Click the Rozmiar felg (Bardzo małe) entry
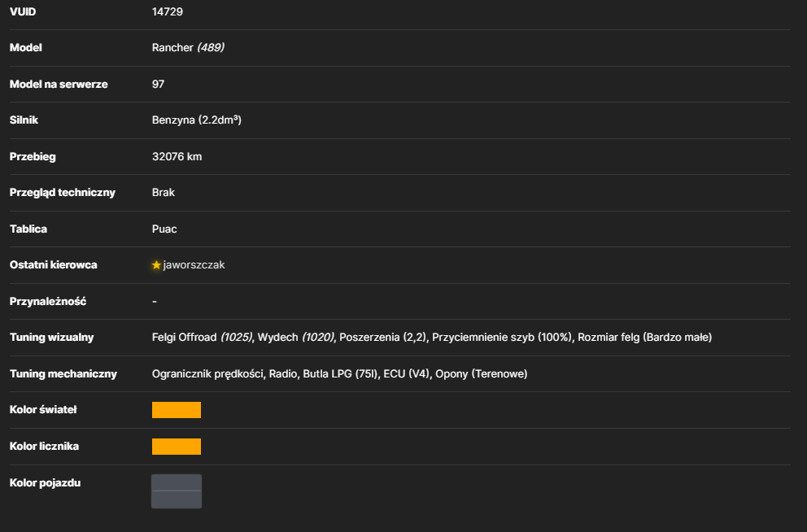The width and height of the screenshot is (807, 532). (645, 338)
